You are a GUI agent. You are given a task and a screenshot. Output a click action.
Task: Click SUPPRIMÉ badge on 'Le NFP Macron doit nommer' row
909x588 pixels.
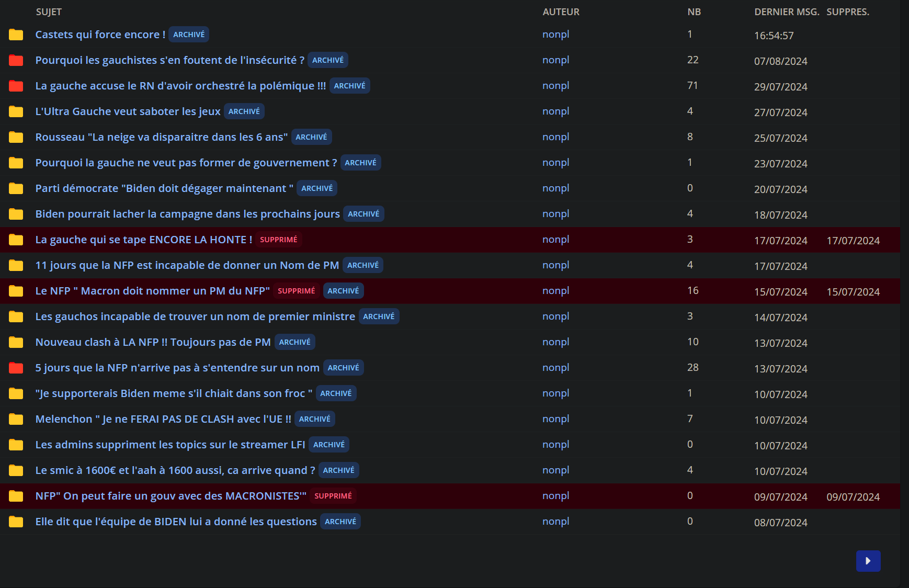tap(297, 291)
